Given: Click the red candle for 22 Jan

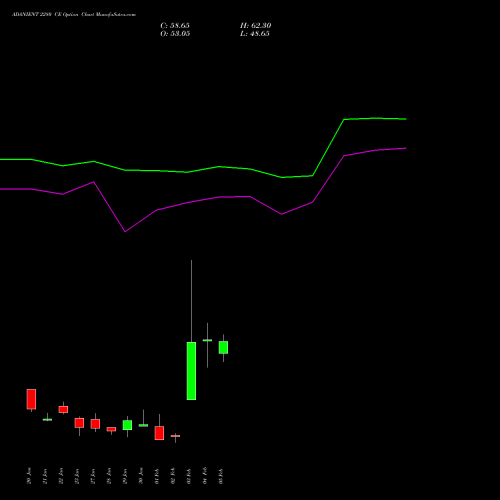Looking at the screenshot, I should (x=63, y=409).
